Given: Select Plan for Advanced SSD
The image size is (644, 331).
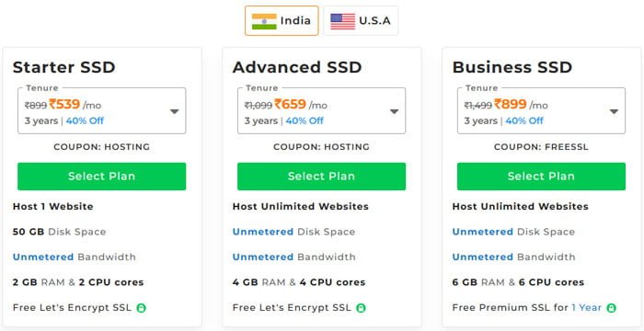Looking at the screenshot, I should pos(322,177).
